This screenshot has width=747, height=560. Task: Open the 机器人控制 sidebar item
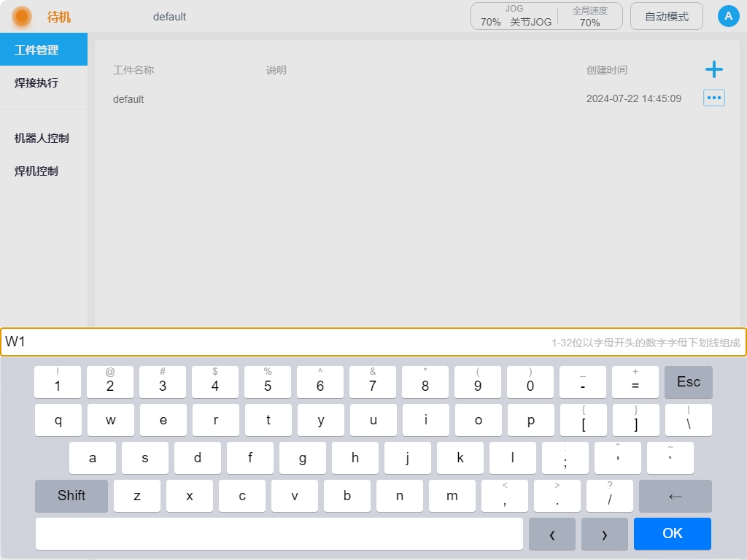pos(44,139)
